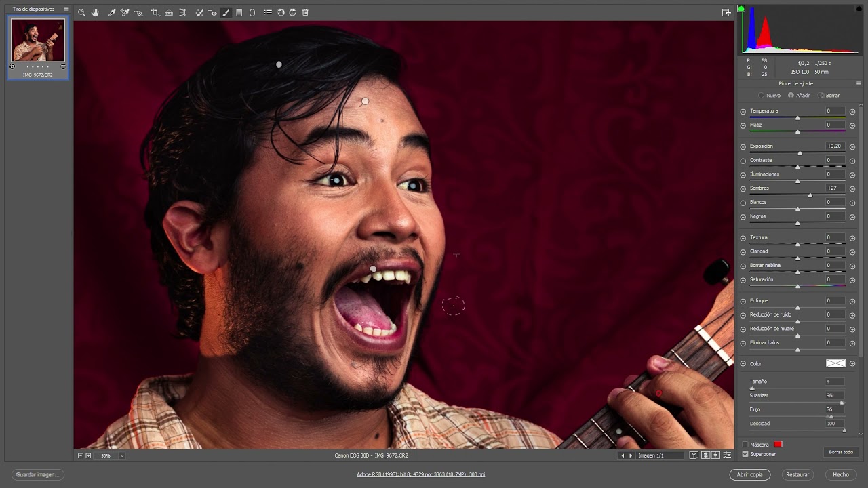
Task: Click Guardar imagen button
Action: (x=37, y=474)
